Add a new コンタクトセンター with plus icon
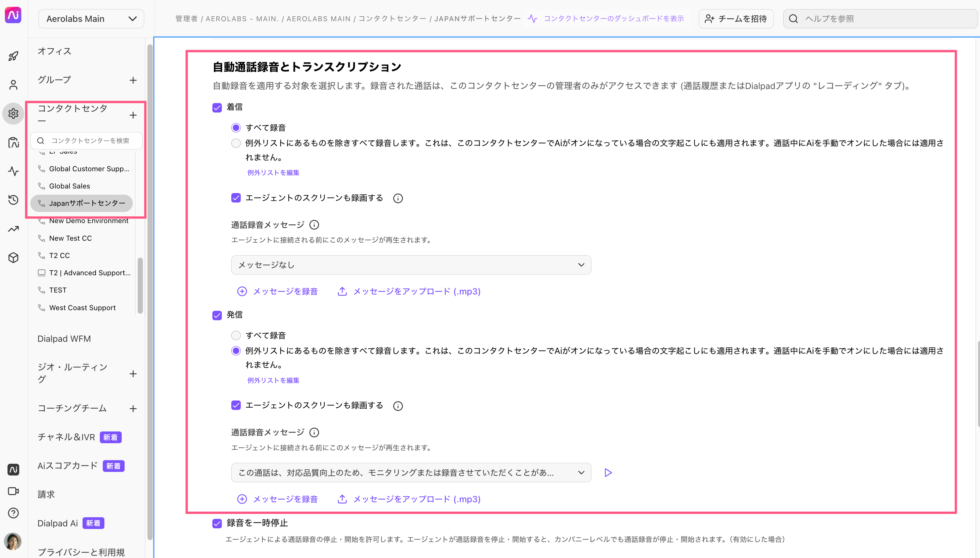This screenshot has width=980, height=558. (133, 115)
